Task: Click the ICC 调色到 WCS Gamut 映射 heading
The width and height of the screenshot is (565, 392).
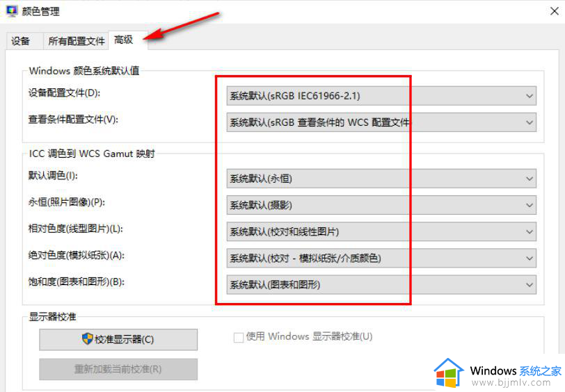Action: (92, 154)
